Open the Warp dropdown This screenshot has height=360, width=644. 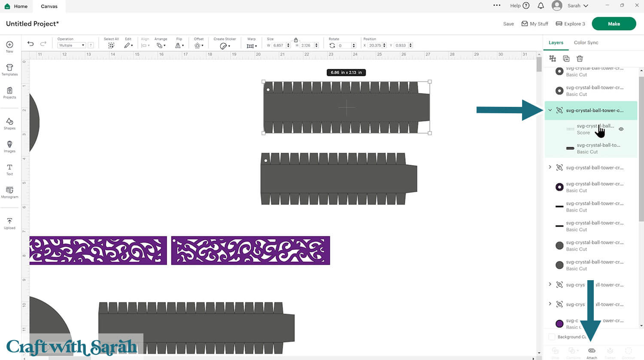tap(252, 46)
